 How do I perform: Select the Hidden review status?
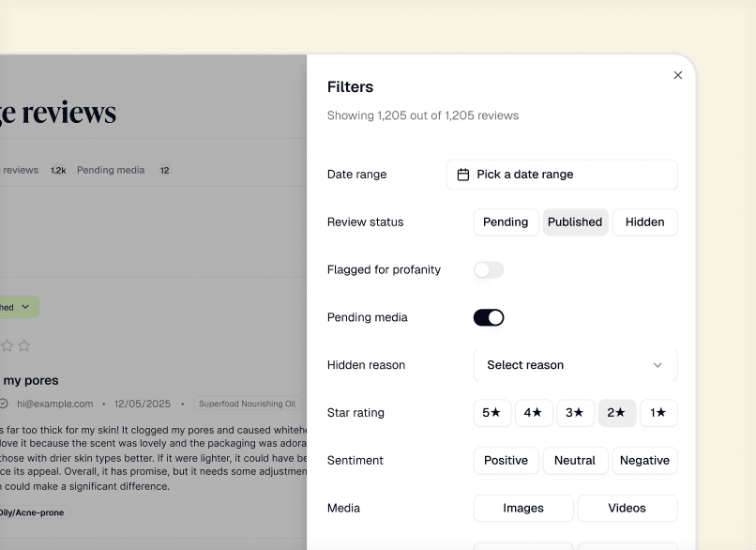click(644, 222)
